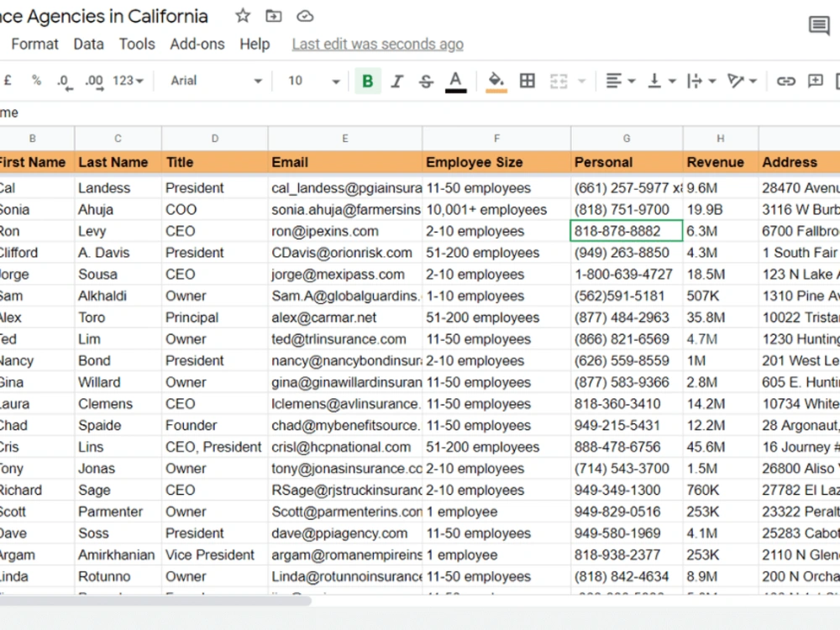Insert comment icon
This screenshot has height=630, width=840.
816,81
